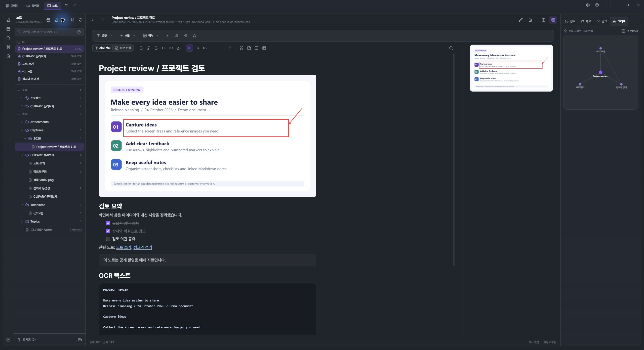The image size is (644, 350).
Task: Apply strikethrough formatting
Action: (156, 48)
